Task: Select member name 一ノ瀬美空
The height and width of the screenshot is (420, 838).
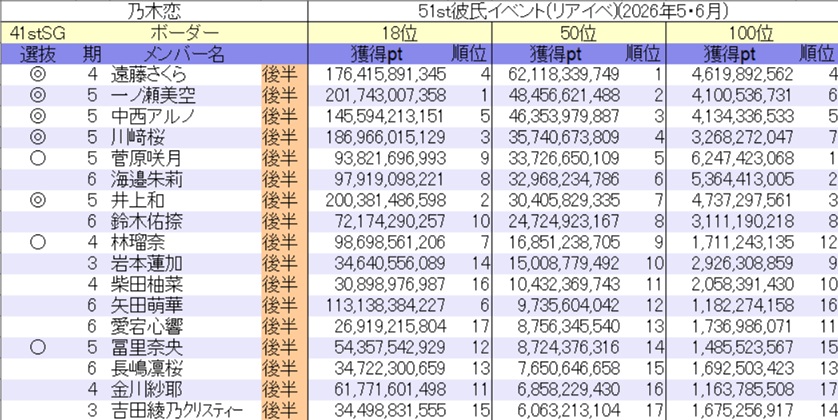Action: (153, 96)
